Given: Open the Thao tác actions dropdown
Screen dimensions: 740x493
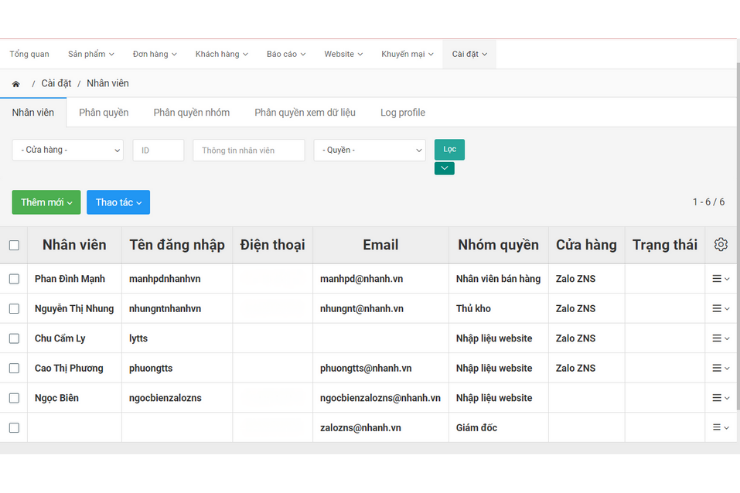Looking at the screenshot, I should [x=118, y=202].
